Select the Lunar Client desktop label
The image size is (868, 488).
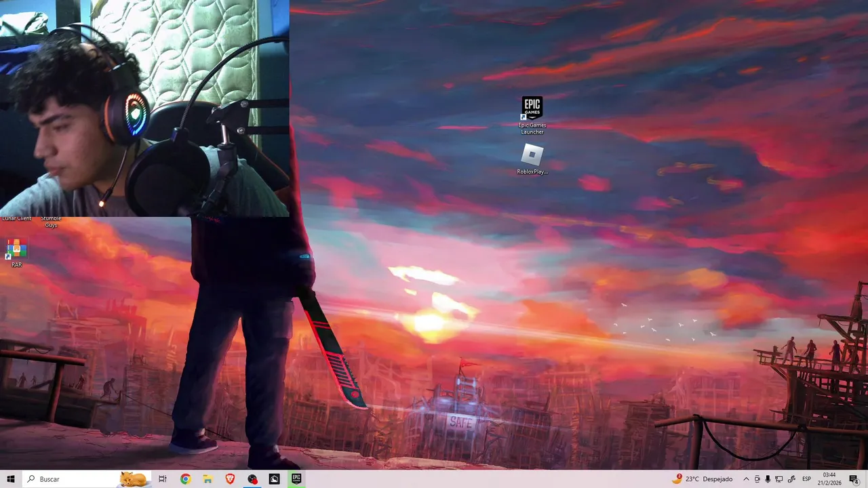(x=17, y=218)
